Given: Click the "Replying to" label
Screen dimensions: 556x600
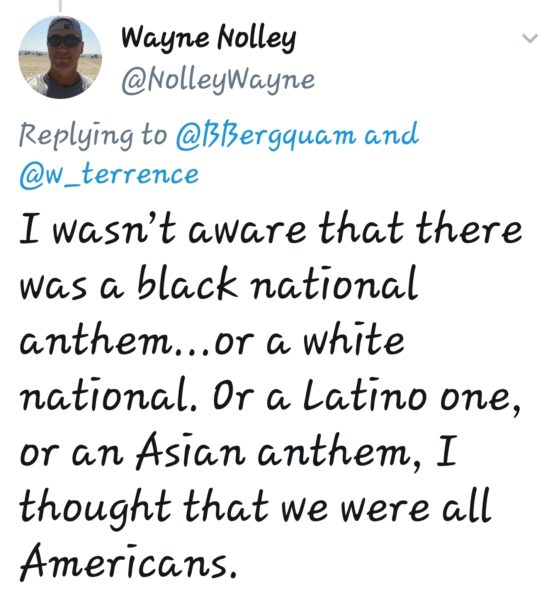Looking at the screenshot, I should 93,135.
